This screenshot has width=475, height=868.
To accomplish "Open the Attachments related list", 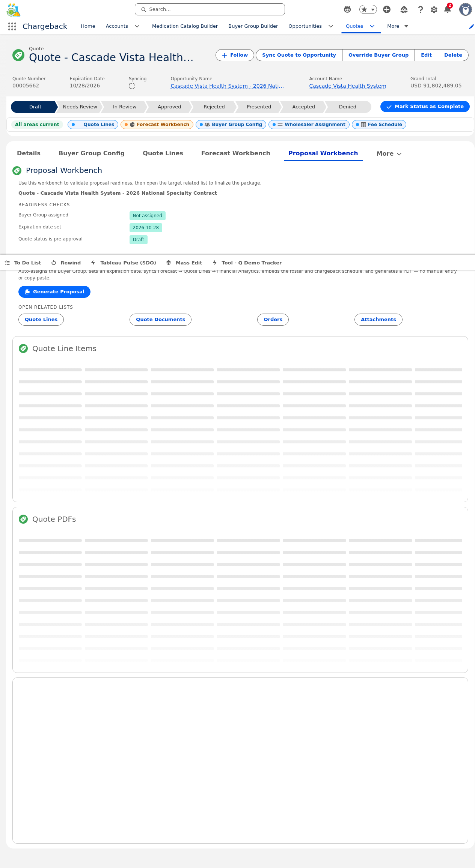I will (378, 320).
